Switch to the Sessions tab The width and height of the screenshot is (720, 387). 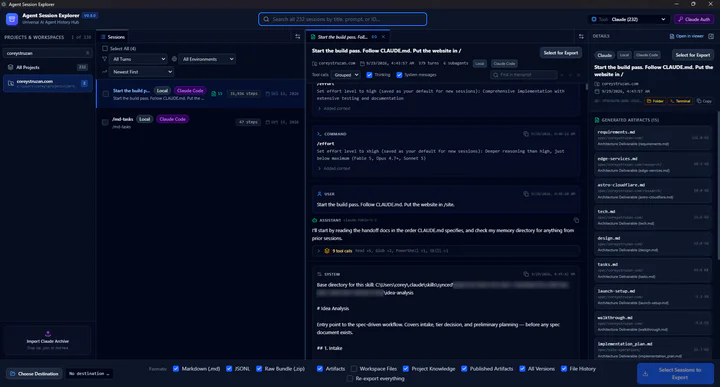click(113, 37)
